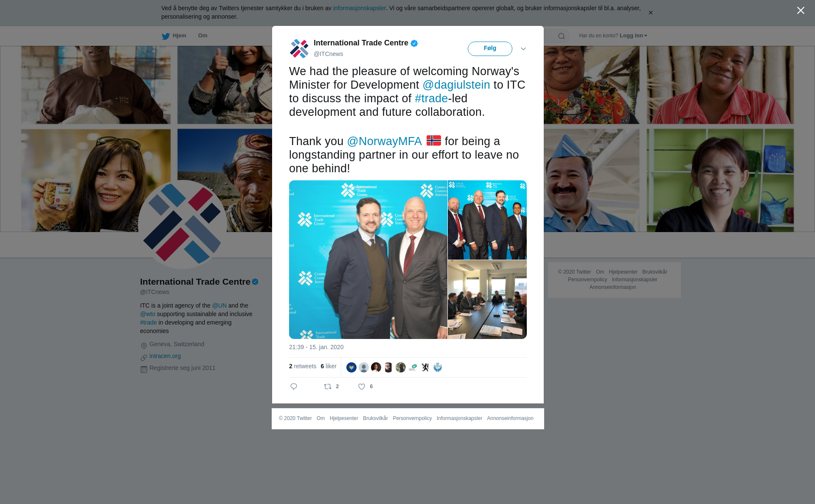Open the meeting room table photo

pos(487,300)
